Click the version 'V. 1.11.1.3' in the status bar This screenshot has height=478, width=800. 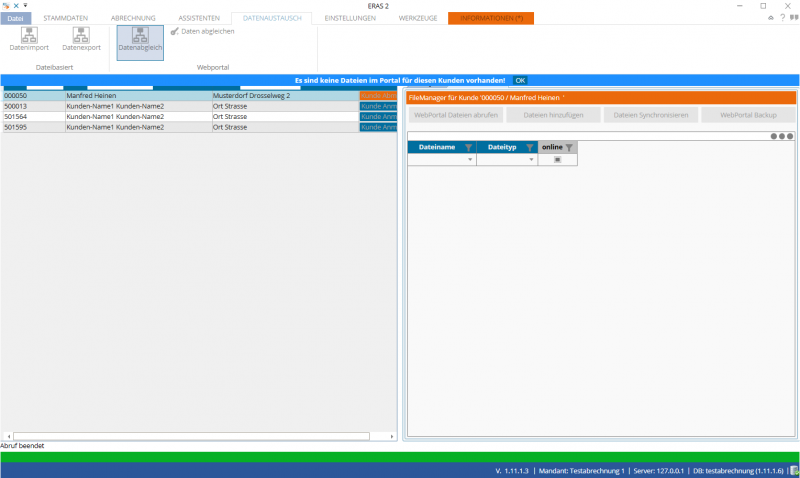coord(512,471)
